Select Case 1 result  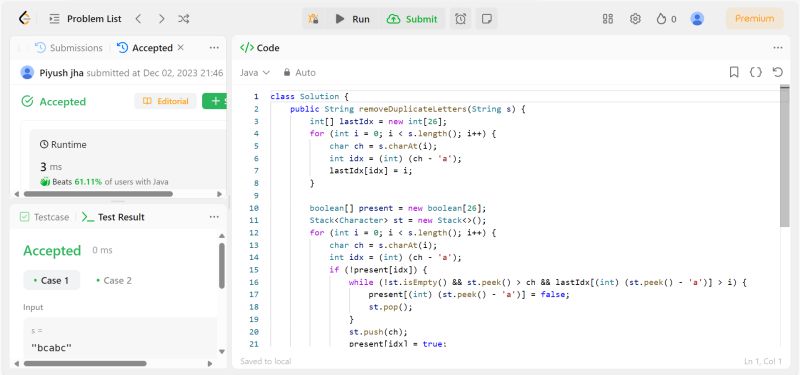[52, 280]
